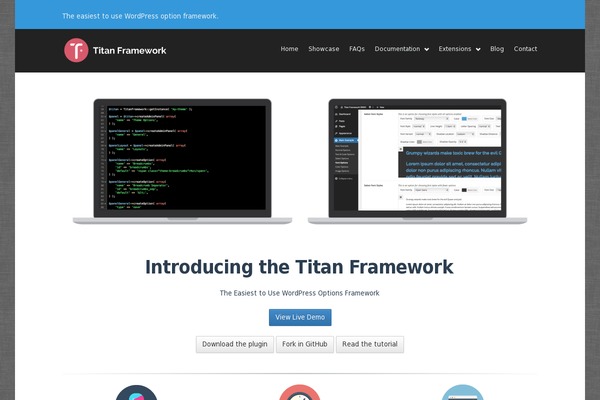
Task: Click Download the plugin button
Action: coord(235,344)
